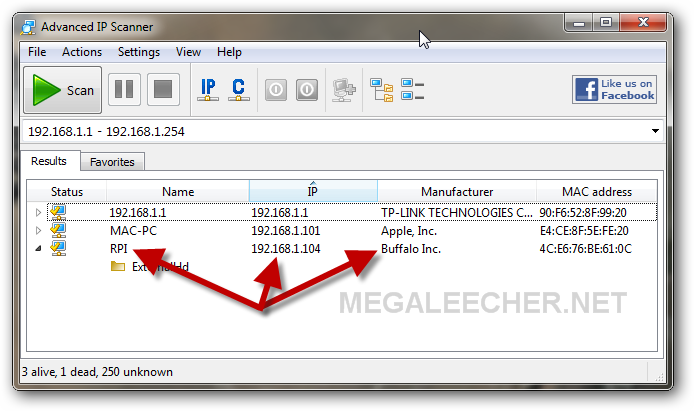Sort by the IP column header
Viewport: 694px width, 411px height.
pyautogui.click(x=313, y=192)
